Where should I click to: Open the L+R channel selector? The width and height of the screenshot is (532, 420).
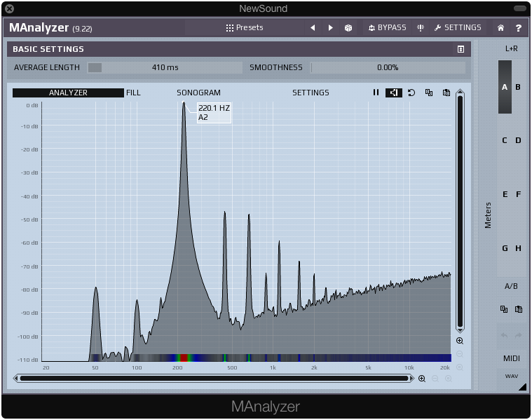[511, 48]
